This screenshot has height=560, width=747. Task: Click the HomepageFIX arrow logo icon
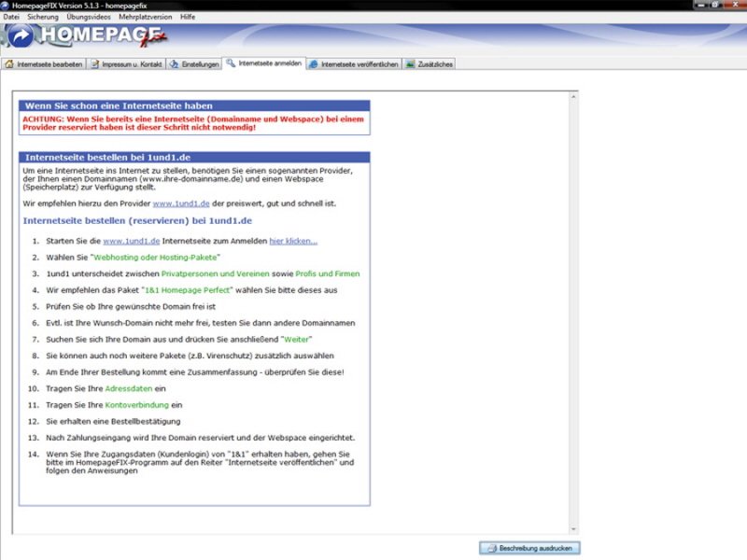pyautogui.click(x=20, y=36)
